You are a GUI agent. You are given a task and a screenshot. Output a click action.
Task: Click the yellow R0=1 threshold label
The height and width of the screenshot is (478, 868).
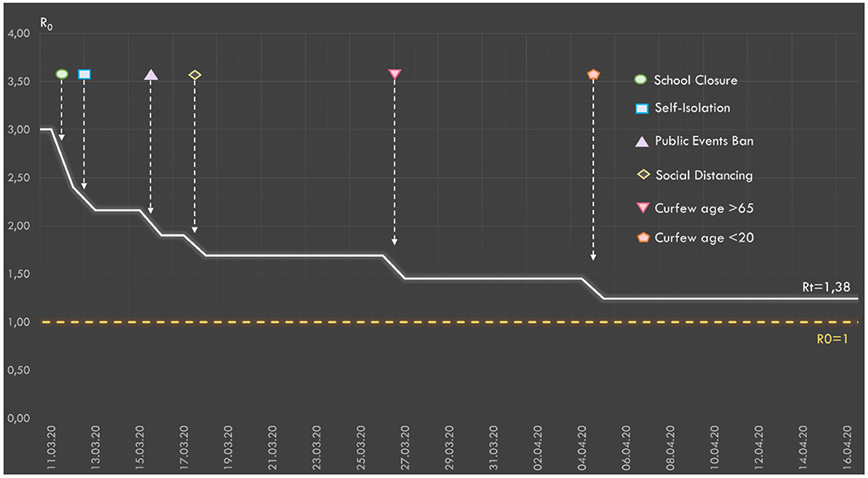click(833, 339)
